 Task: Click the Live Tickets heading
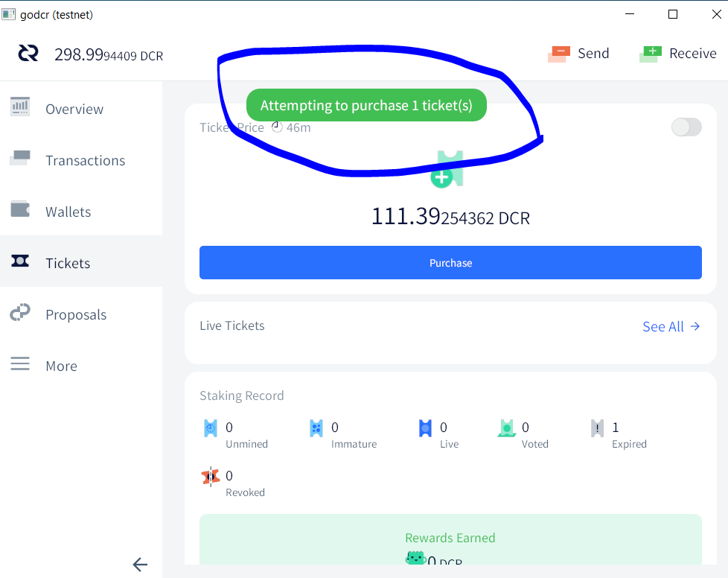(232, 325)
